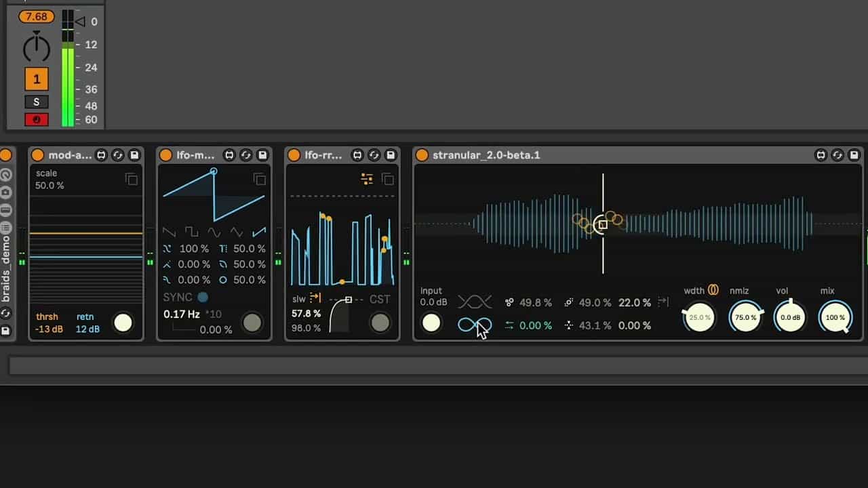Image resolution: width=868 pixels, height=488 pixels.
Task: Click the copy icon in mod-a device
Action: pyautogui.click(x=132, y=179)
